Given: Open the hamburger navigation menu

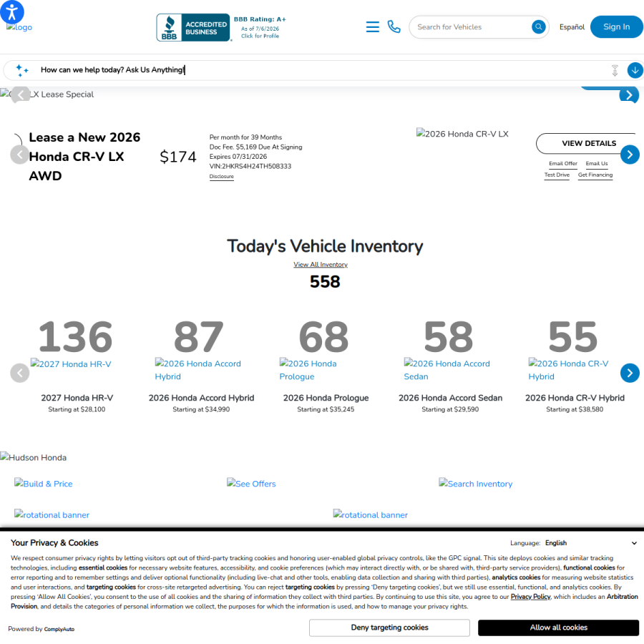Looking at the screenshot, I should pos(373,26).
